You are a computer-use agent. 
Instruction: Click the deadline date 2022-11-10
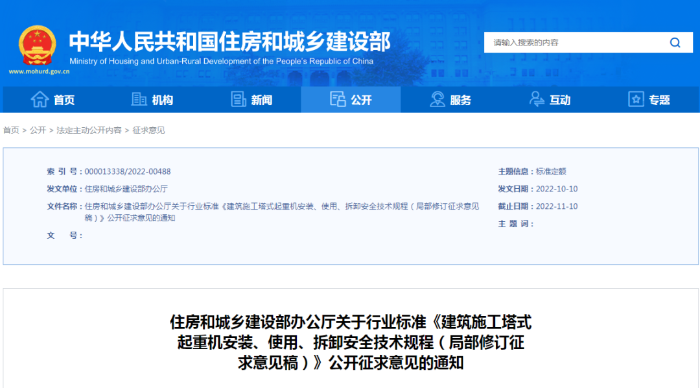click(x=557, y=206)
